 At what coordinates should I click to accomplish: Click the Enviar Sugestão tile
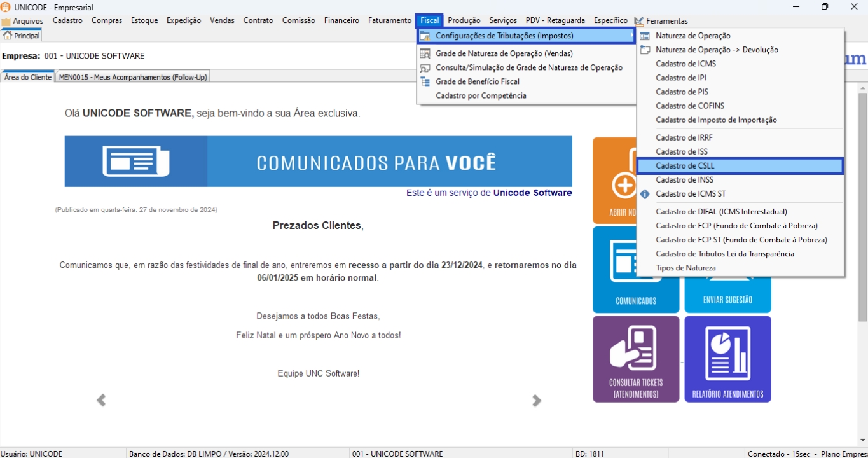[x=727, y=299]
